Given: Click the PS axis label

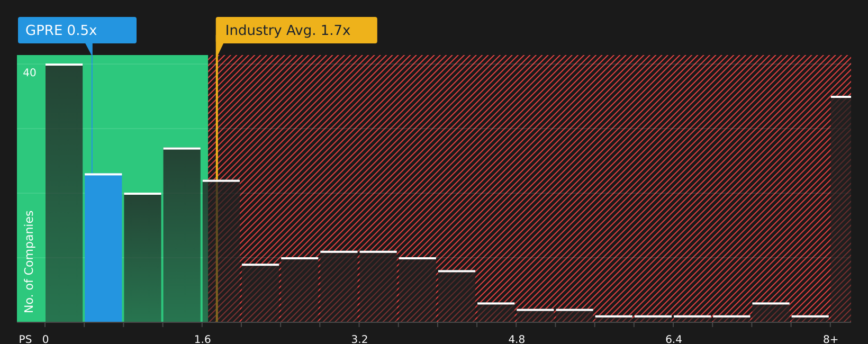Looking at the screenshot, I should [x=25, y=339].
